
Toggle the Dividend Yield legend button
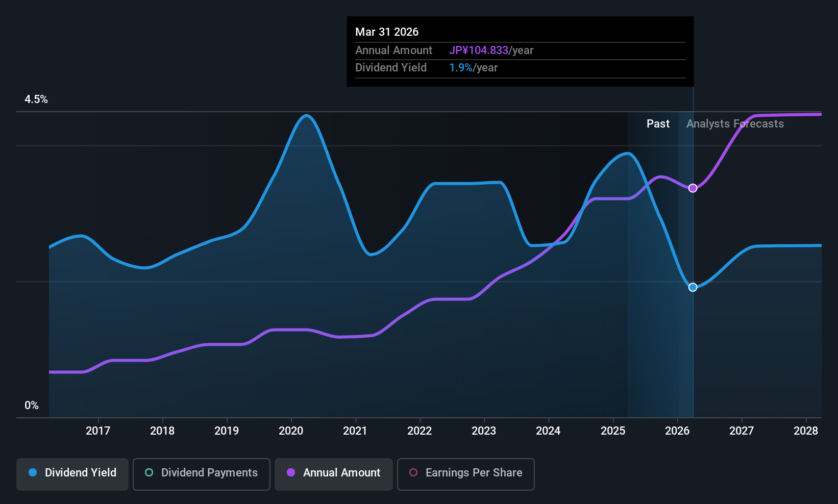(72, 474)
